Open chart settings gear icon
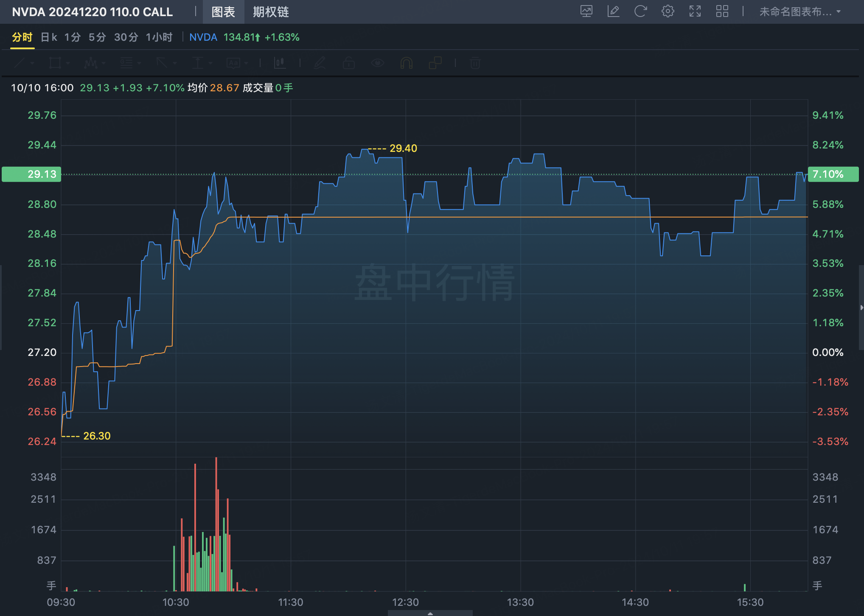 point(668,11)
